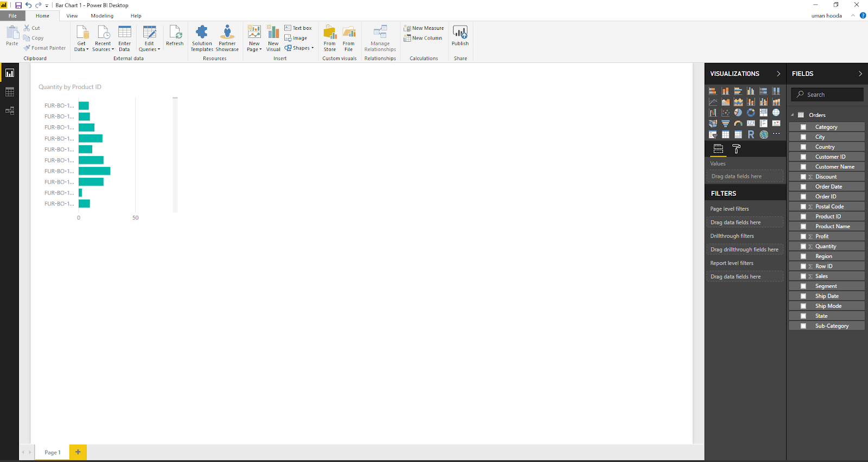This screenshot has width=868, height=462.
Task: Switch to Data view in left sidebar
Action: pos(9,92)
